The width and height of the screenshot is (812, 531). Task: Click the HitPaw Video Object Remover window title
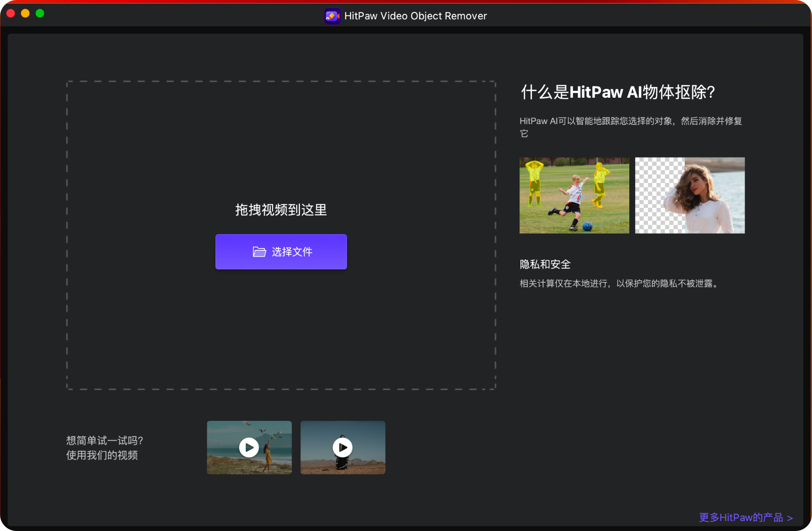pyautogui.click(x=415, y=16)
